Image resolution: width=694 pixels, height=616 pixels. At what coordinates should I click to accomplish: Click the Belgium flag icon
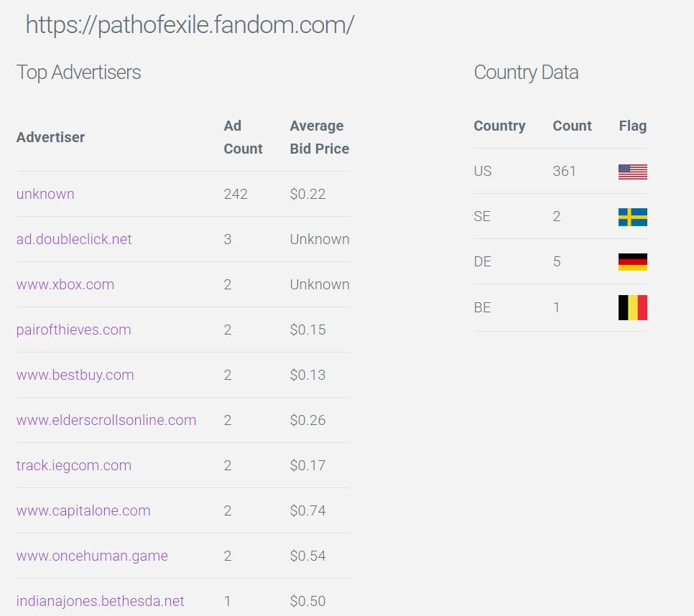point(632,307)
